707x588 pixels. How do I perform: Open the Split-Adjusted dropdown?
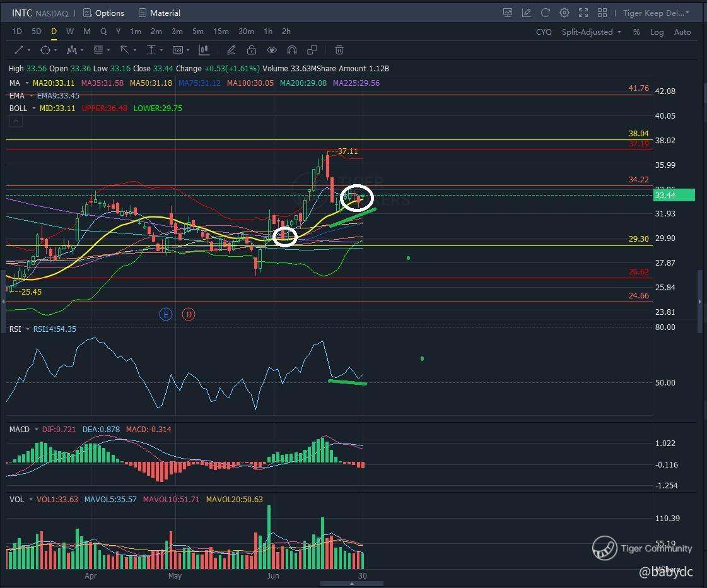591,32
